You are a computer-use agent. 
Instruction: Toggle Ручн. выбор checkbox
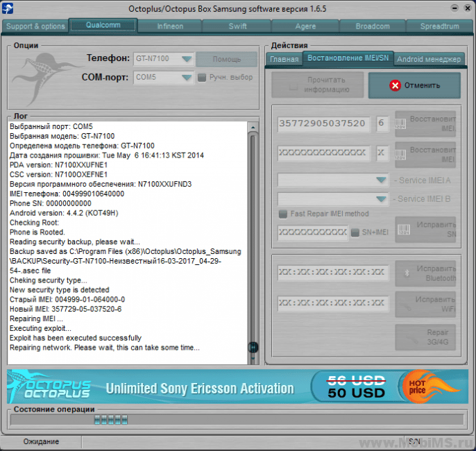point(201,78)
